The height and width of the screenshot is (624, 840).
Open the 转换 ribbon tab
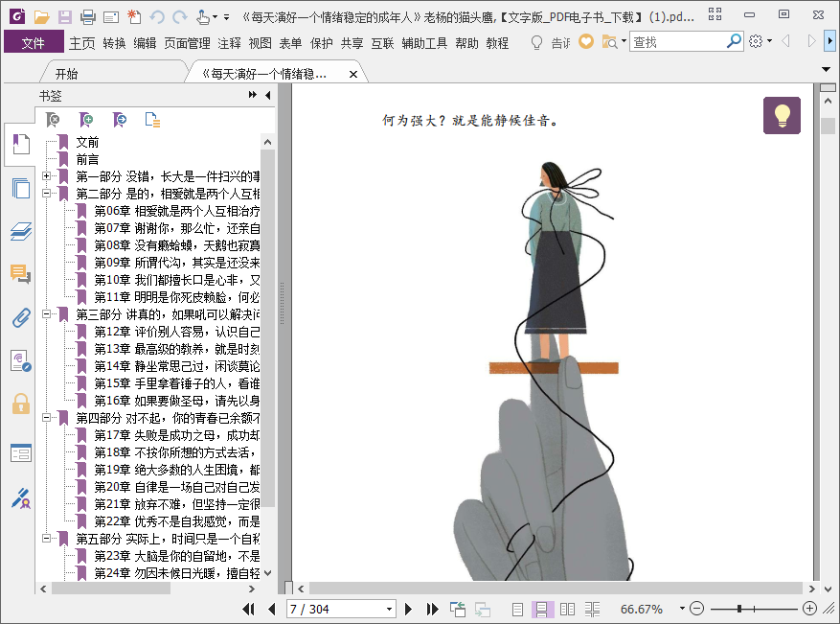[x=114, y=43]
